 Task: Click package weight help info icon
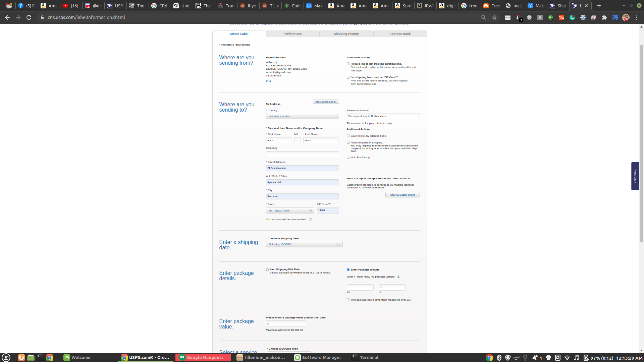click(399, 277)
